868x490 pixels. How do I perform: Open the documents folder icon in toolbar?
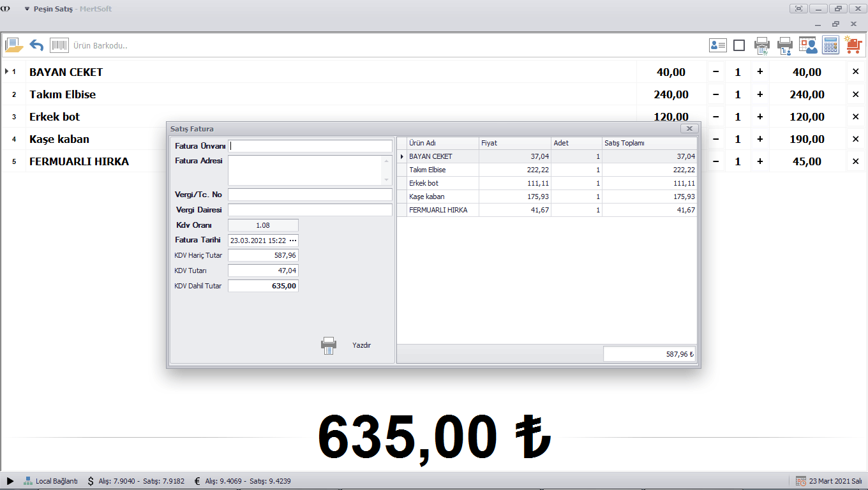(13, 45)
